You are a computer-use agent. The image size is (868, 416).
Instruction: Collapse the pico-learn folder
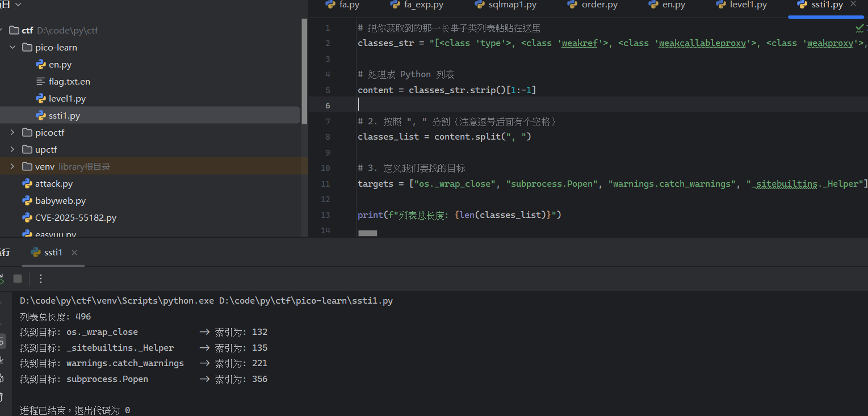coord(12,48)
